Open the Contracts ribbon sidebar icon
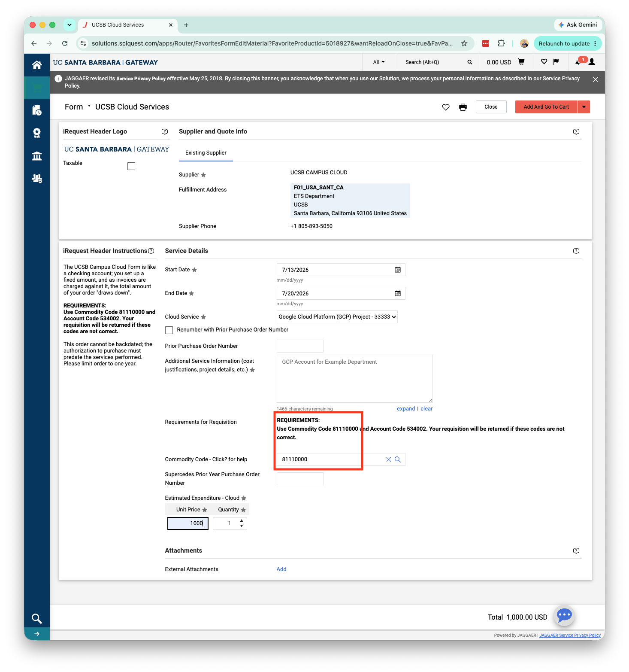 point(37,133)
